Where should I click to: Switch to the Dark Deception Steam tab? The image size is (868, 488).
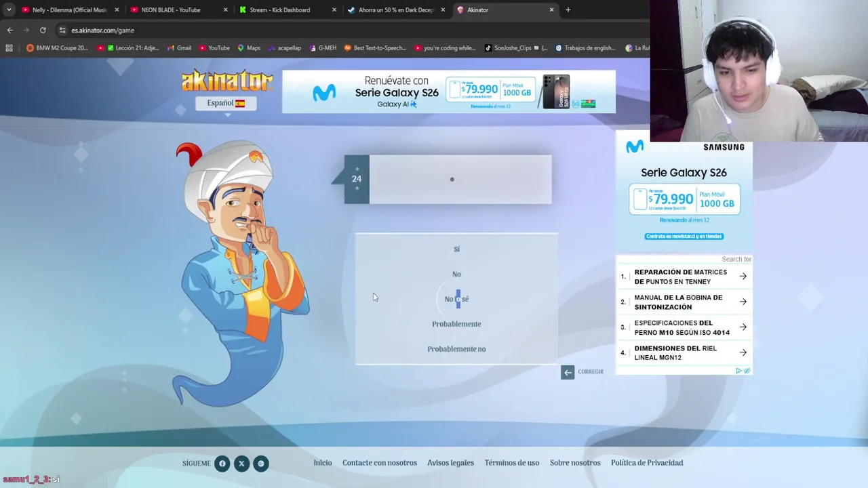click(x=396, y=9)
